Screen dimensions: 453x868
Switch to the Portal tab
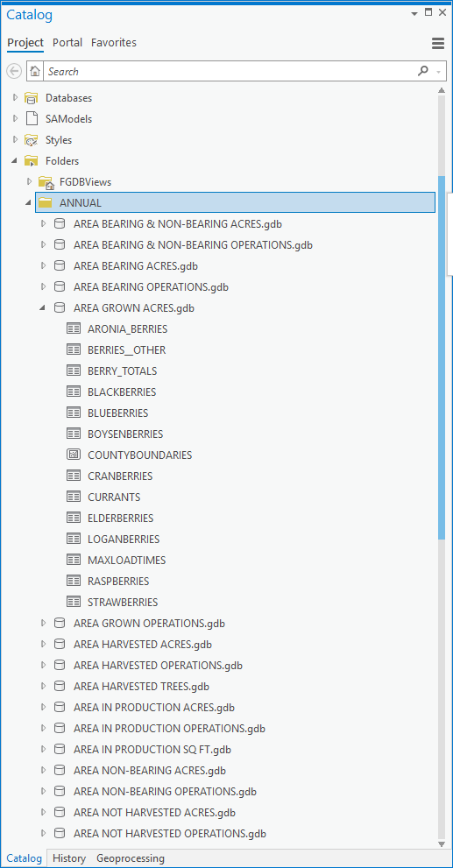67,43
